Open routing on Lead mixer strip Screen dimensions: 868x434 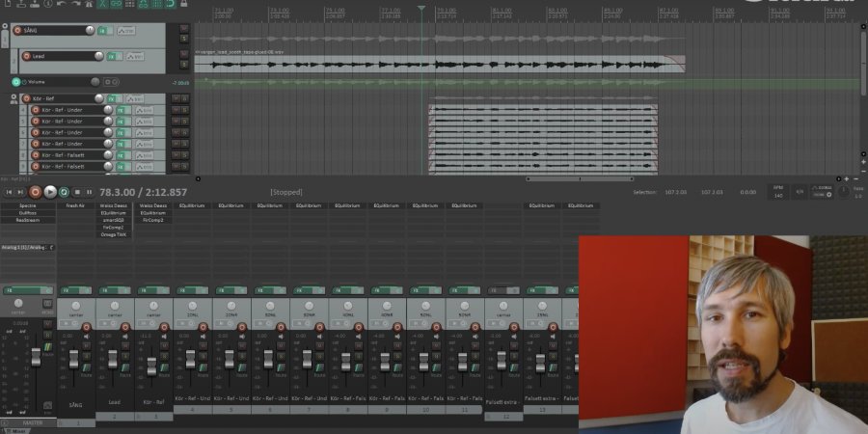point(125,367)
